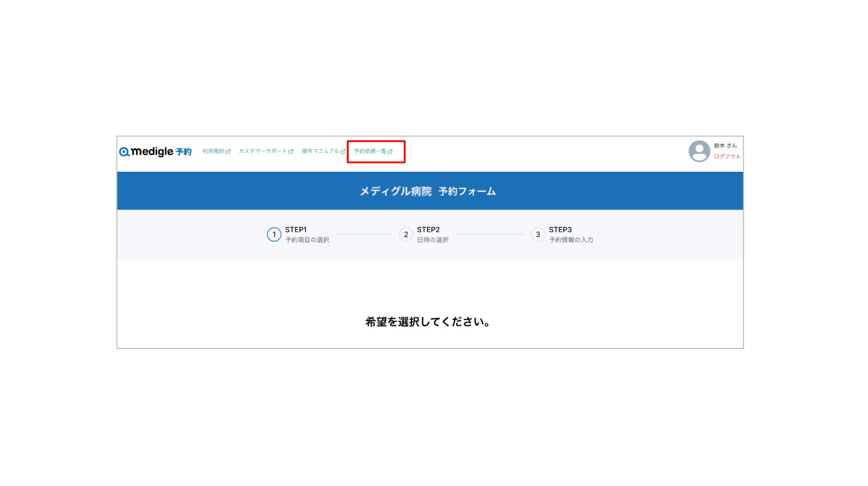Open the カスタマーサポート link

click(263, 151)
